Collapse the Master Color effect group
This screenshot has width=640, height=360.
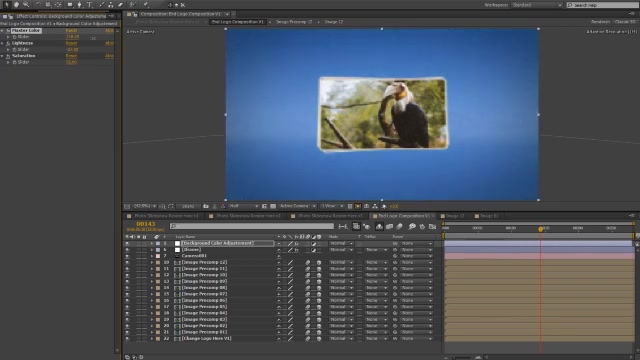[2, 31]
